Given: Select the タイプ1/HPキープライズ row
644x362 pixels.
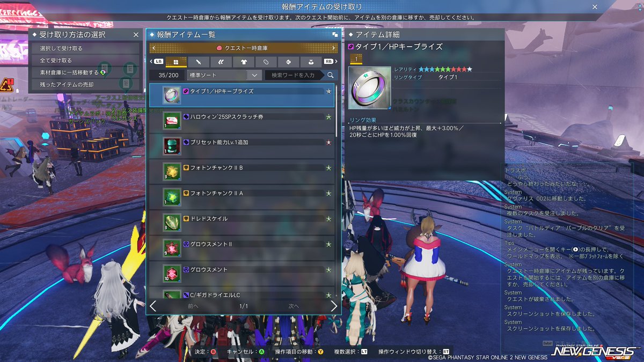Looking at the screenshot, I should click(x=241, y=95).
